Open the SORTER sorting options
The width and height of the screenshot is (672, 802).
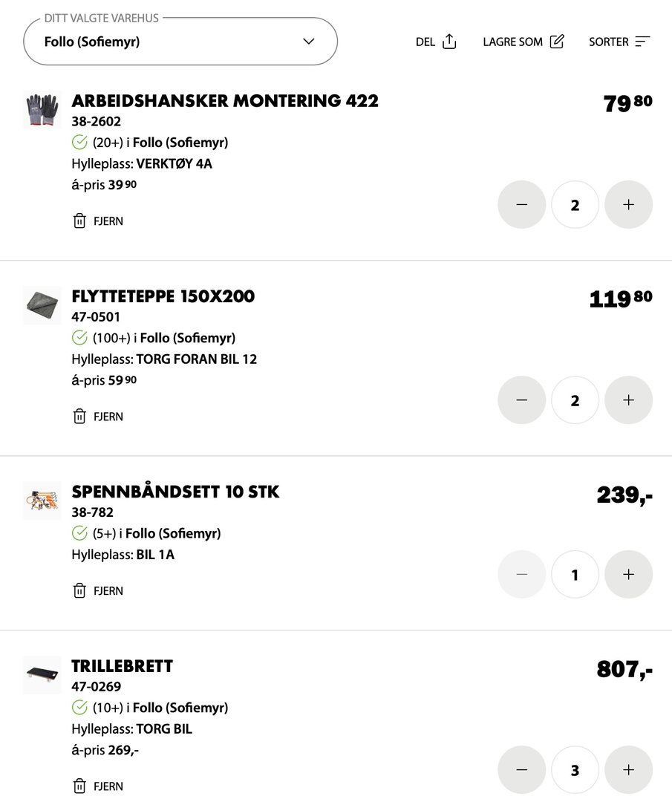pyautogui.click(x=642, y=42)
